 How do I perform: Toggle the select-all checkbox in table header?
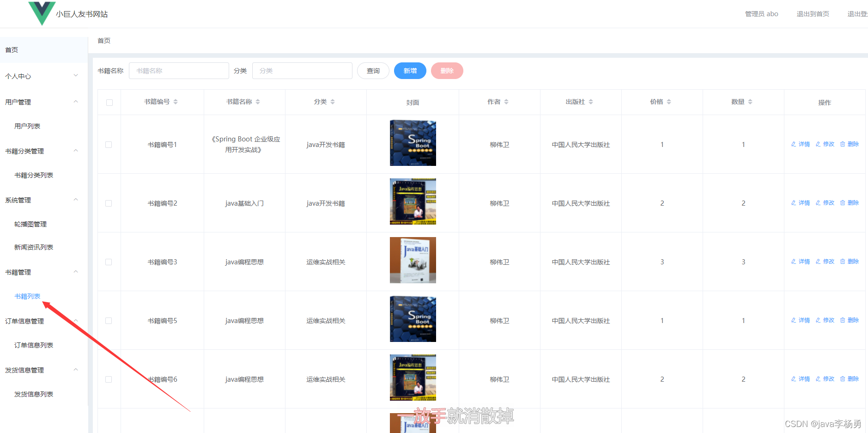(x=109, y=103)
